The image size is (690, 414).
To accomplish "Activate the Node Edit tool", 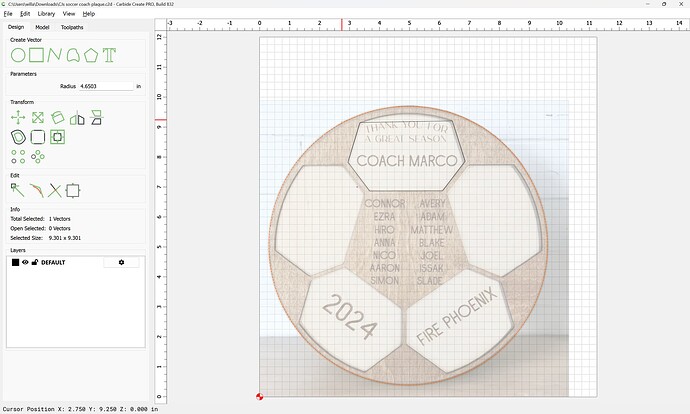I will coord(18,191).
